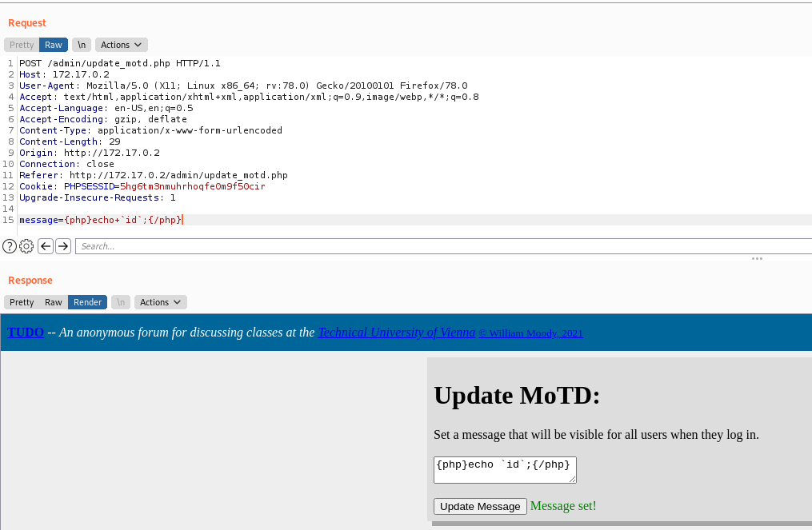Image resolution: width=812 pixels, height=530 pixels.
Task: Switch Response view to Render
Action: 87,302
